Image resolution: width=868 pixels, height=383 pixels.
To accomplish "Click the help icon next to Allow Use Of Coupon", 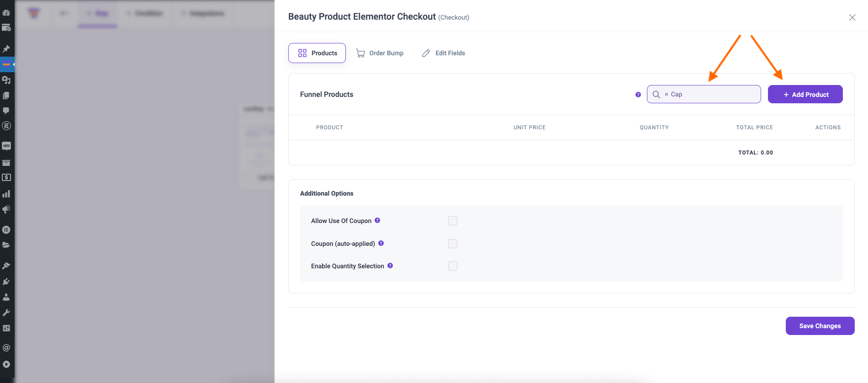I will click(x=377, y=220).
